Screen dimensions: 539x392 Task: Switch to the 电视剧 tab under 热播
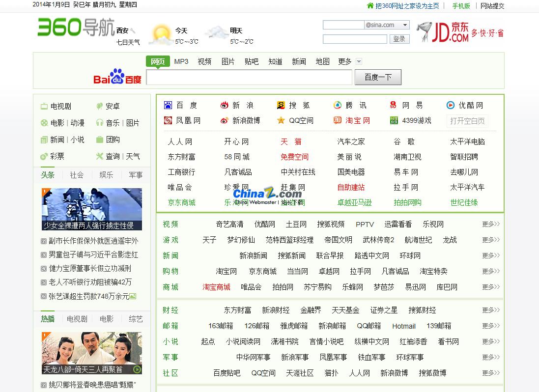point(77,319)
